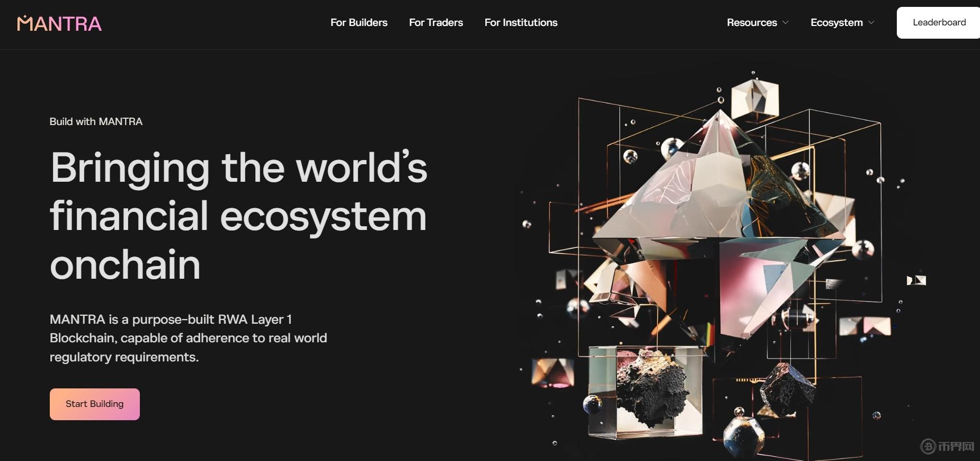The image size is (980, 461).
Task: Expand the Resources dropdown chevron
Action: [786, 23]
